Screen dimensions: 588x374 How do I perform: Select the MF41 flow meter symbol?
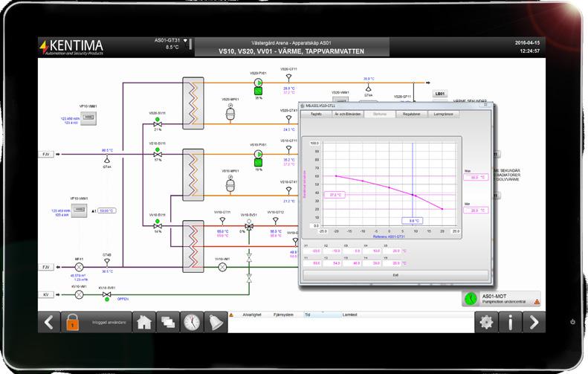pyautogui.click(x=79, y=267)
